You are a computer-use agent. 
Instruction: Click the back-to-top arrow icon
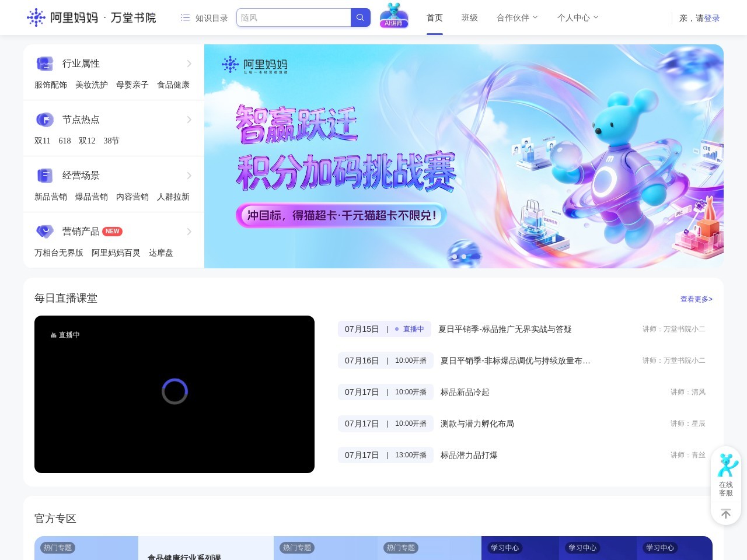[x=726, y=513]
